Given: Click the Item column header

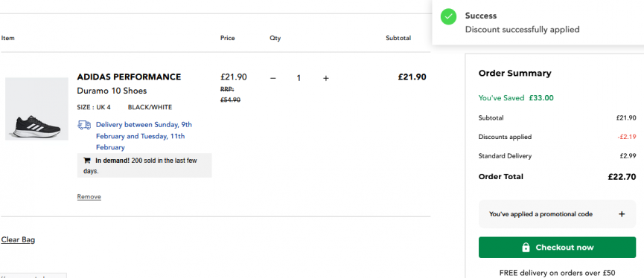Looking at the screenshot, I should click(7, 38).
